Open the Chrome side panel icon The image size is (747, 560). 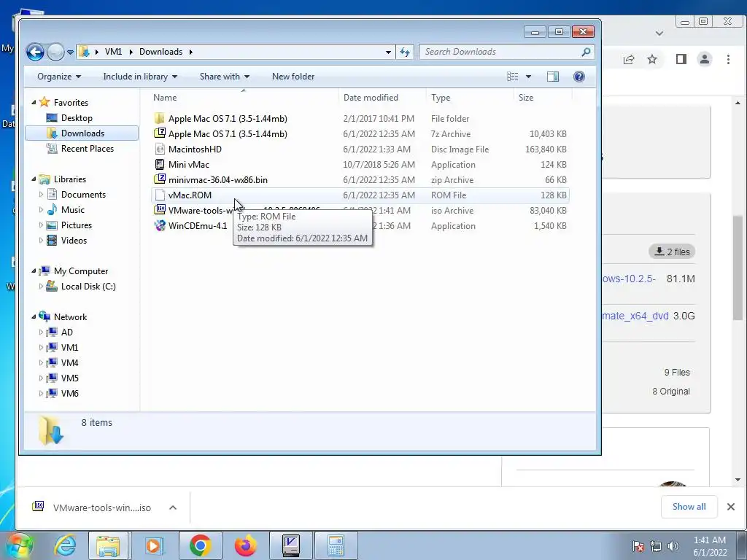(681, 59)
